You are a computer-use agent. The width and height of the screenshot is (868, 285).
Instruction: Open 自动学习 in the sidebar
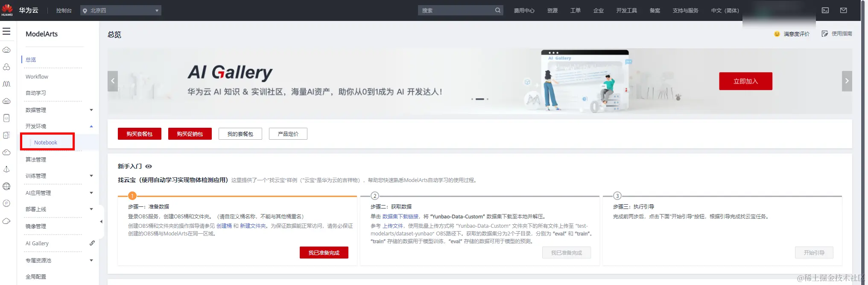tap(36, 93)
